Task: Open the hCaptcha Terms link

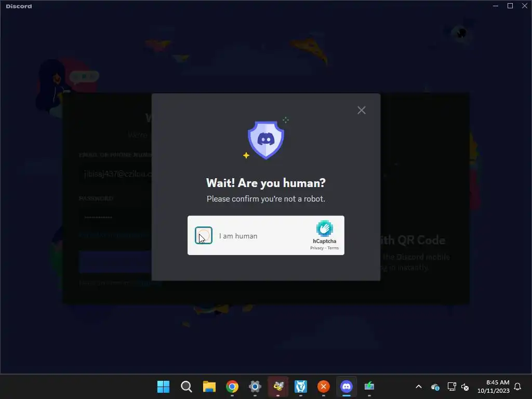Action: pos(333,248)
